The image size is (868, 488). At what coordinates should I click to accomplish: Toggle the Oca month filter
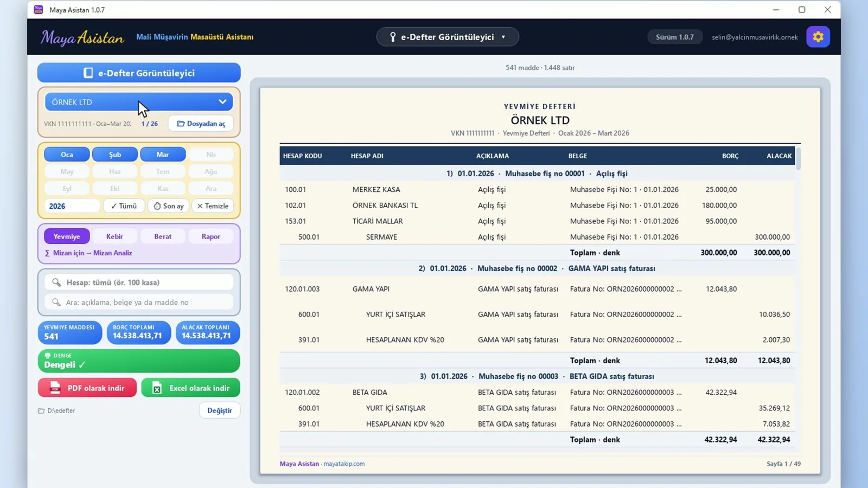(x=67, y=155)
